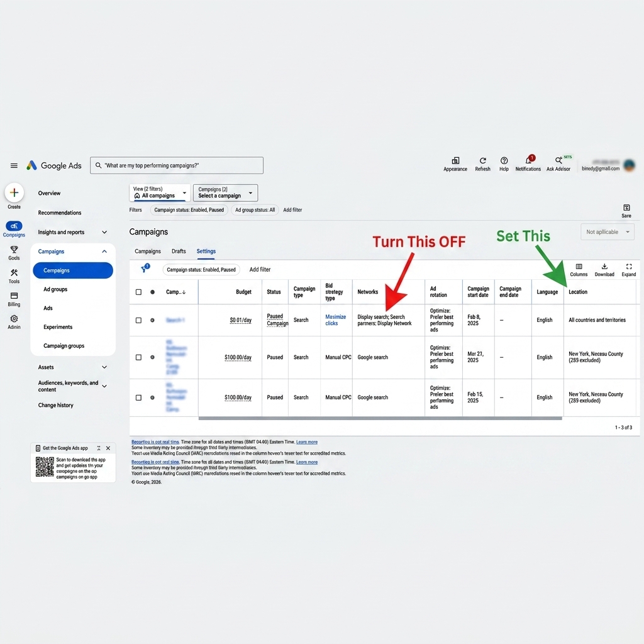Click the QR code image
The height and width of the screenshot is (644, 644).
[x=45, y=467]
